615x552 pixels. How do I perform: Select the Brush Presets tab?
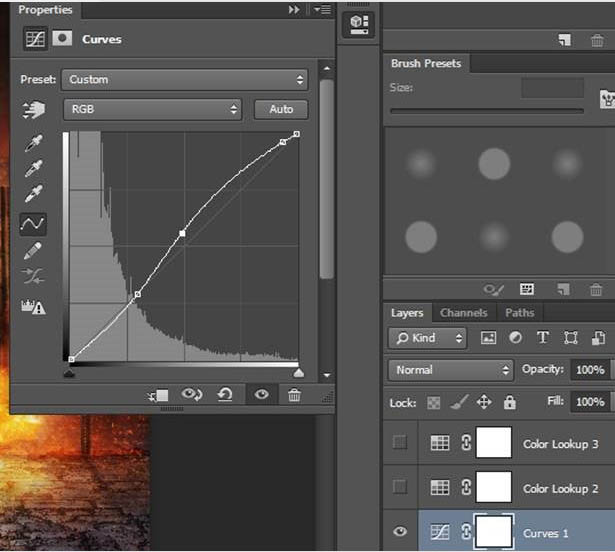click(426, 63)
